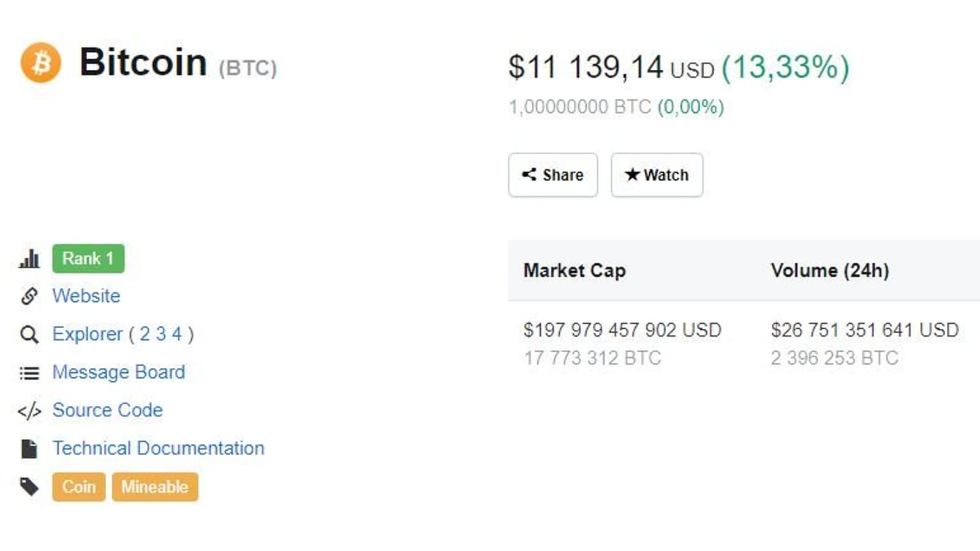Open the Website link
Screen dimensions: 980x551
click(x=86, y=296)
